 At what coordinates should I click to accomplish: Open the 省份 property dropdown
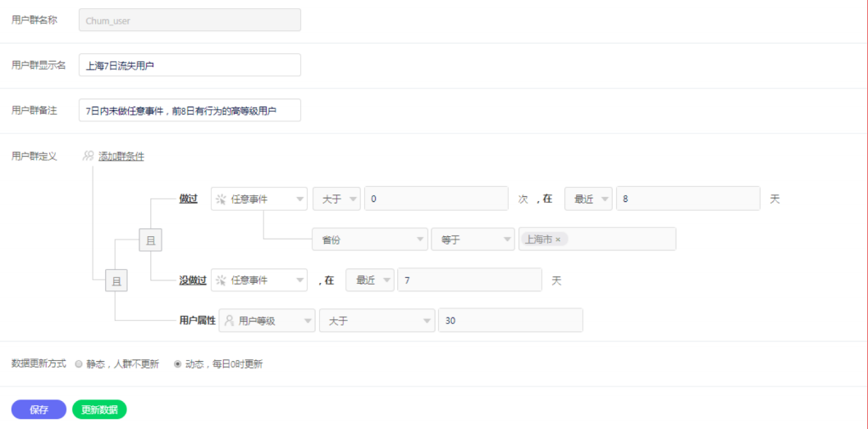370,240
